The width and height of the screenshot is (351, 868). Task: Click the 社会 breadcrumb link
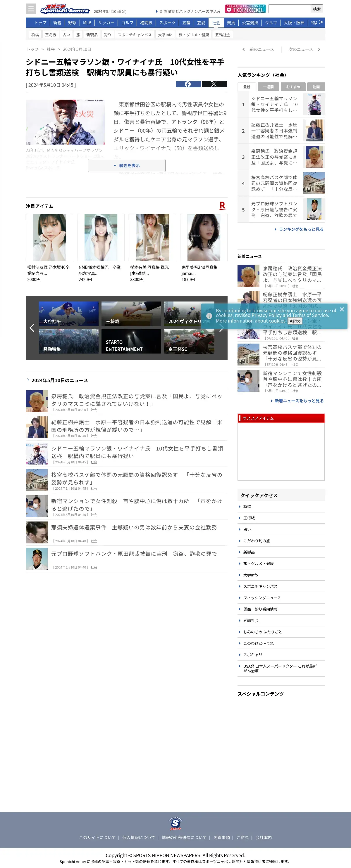[51, 50]
